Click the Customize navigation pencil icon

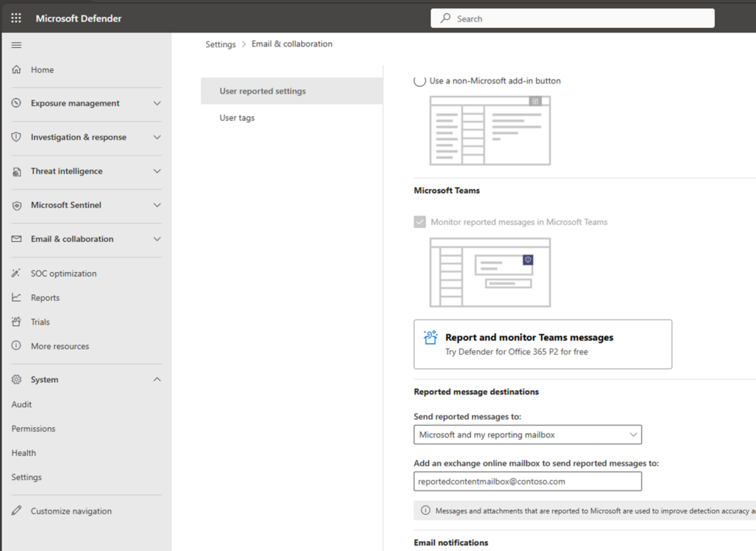[x=16, y=510]
